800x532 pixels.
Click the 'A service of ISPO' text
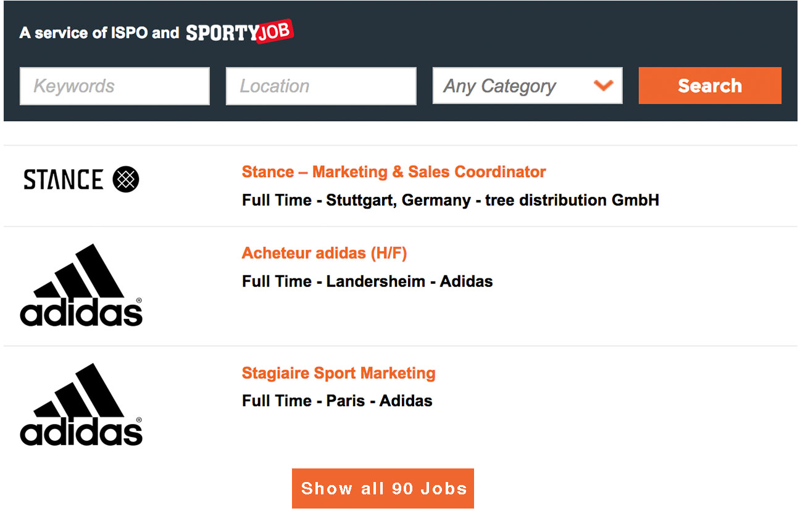click(85, 33)
